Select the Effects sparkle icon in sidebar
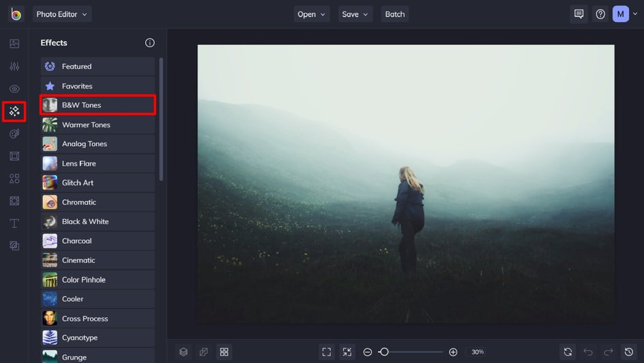Screen dimensions: 644x363 [14, 111]
